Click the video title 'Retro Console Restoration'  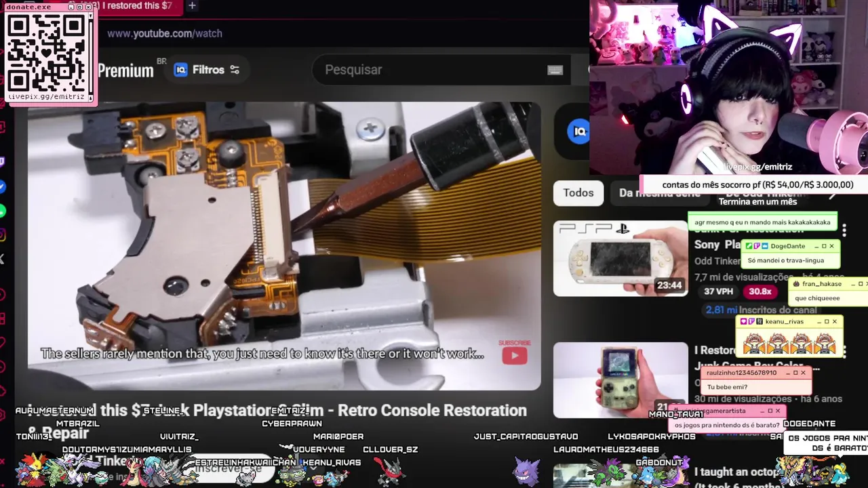click(x=432, y=410)
